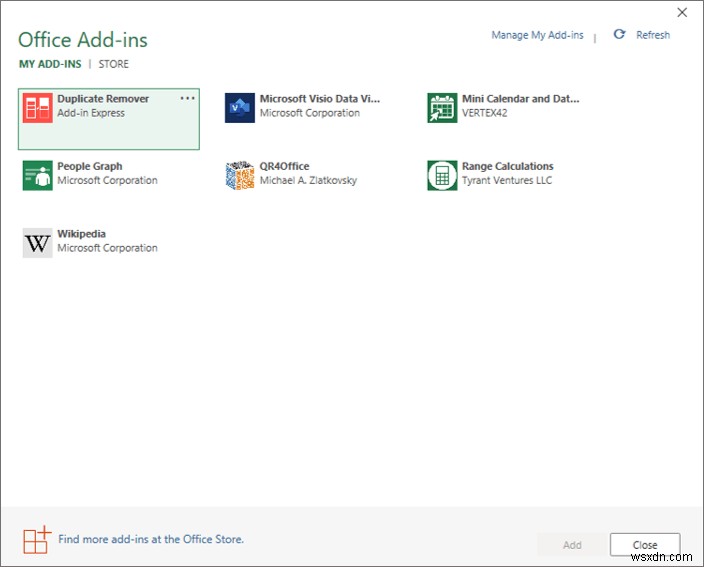Open Duplicate Remover three-dots options menu
Viewport: 704px width, 567px height.
[x=188, y=99]
